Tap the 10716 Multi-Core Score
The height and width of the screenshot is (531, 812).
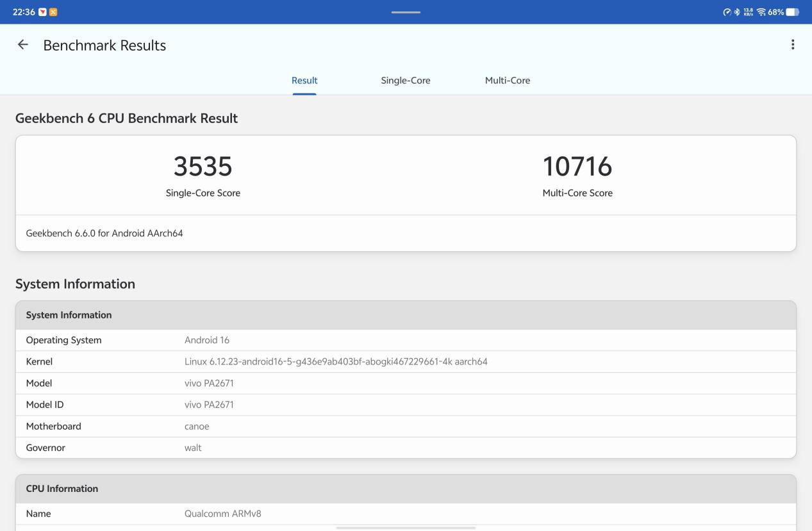(577, 167)
